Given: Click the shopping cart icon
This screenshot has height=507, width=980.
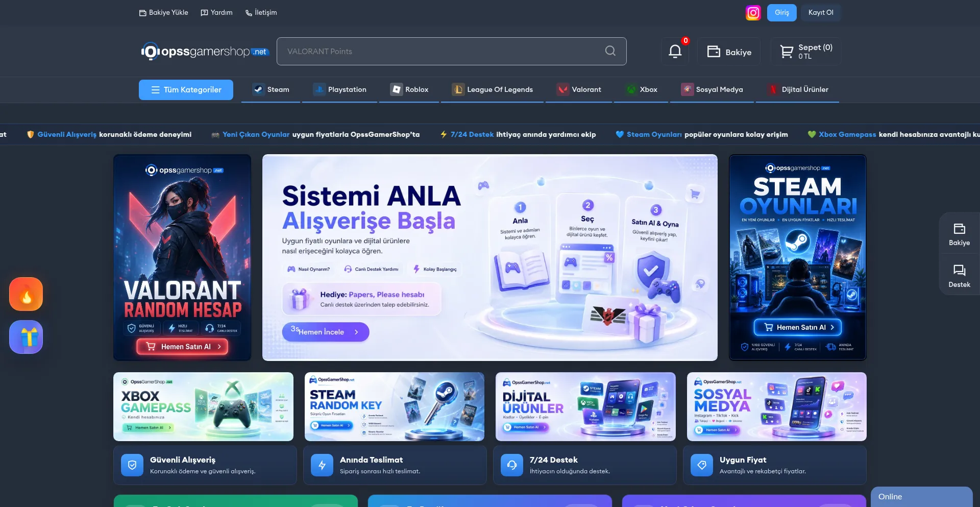Looking at the screenshot, I should [x=787, y=52].
